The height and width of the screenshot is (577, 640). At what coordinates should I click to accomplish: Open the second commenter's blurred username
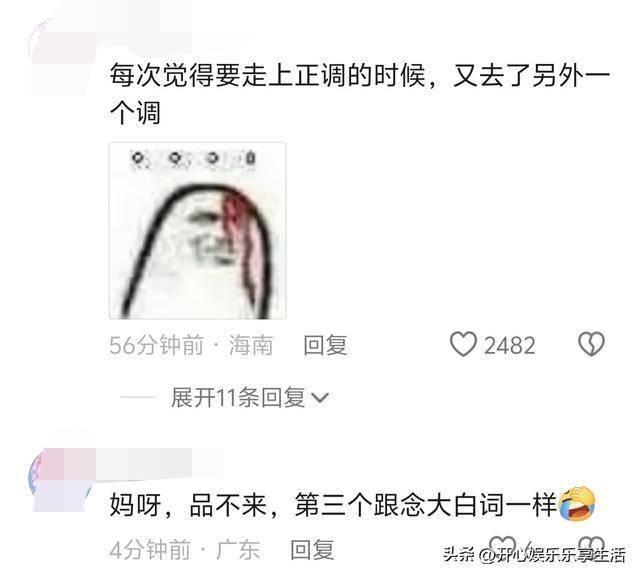[x=159, y=462]
